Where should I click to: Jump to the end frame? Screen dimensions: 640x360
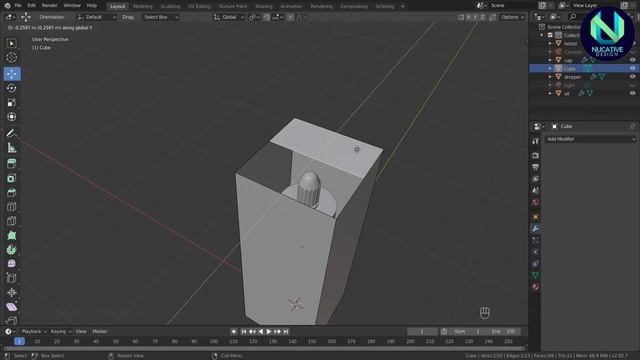click(x=286, y=331)
